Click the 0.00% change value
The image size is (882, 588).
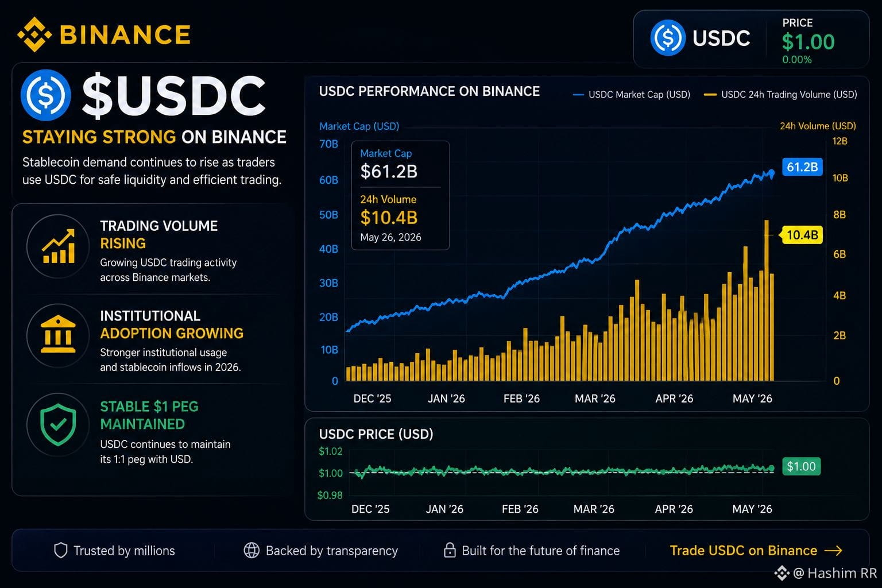tap(797, 60)
